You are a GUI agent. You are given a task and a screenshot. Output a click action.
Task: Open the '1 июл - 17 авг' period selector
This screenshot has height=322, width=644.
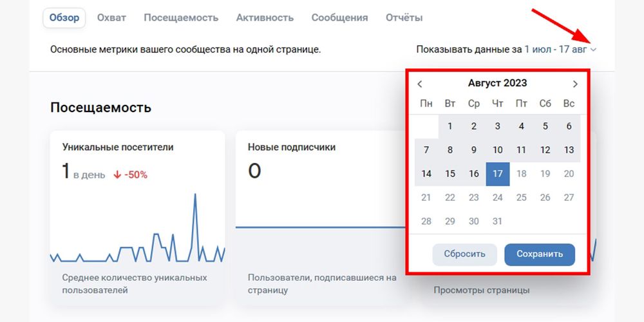click(555, 49)
